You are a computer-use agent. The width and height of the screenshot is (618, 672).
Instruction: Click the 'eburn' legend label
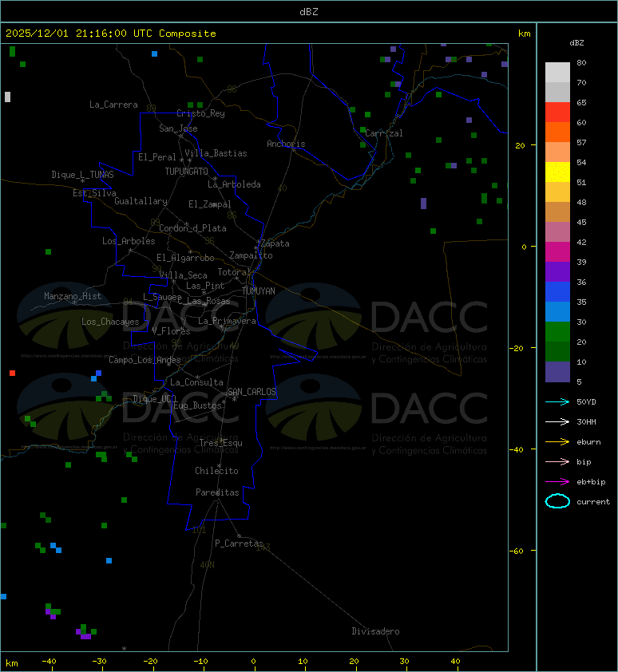pos(588,442)
